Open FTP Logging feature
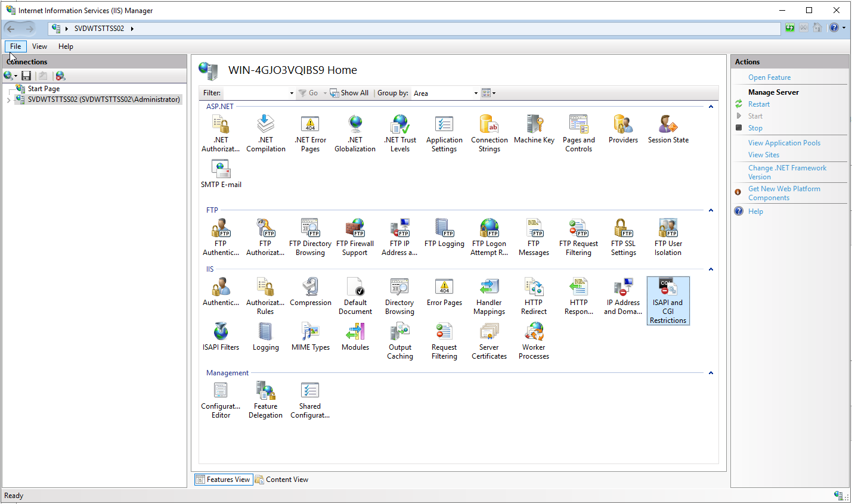852x504 pixels. [444, 234]
